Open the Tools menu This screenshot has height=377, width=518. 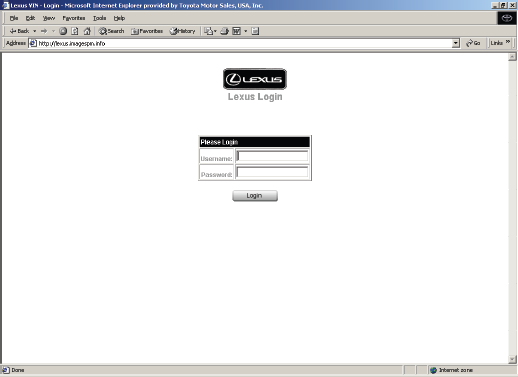(99, 18)
